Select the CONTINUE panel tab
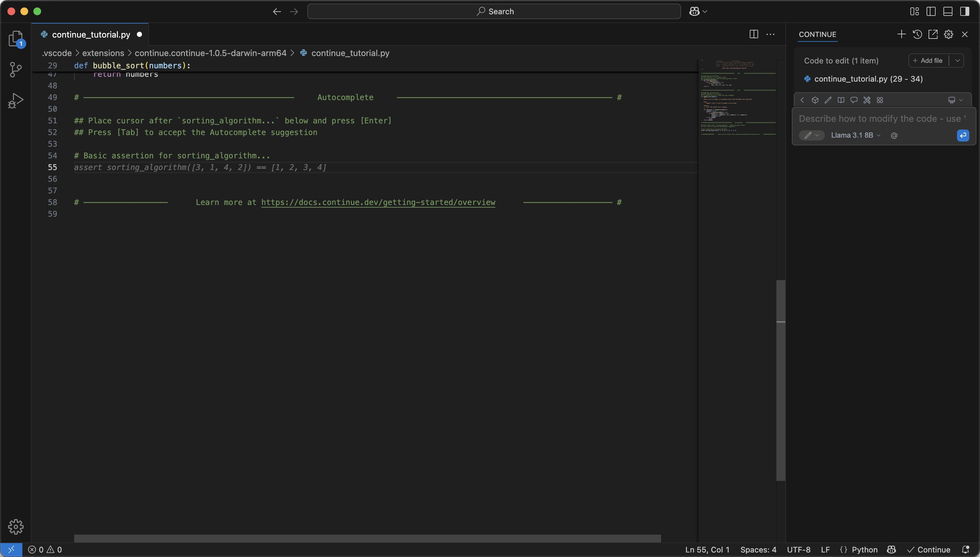This screenshot has height=557, width=980. click(817, 34)
